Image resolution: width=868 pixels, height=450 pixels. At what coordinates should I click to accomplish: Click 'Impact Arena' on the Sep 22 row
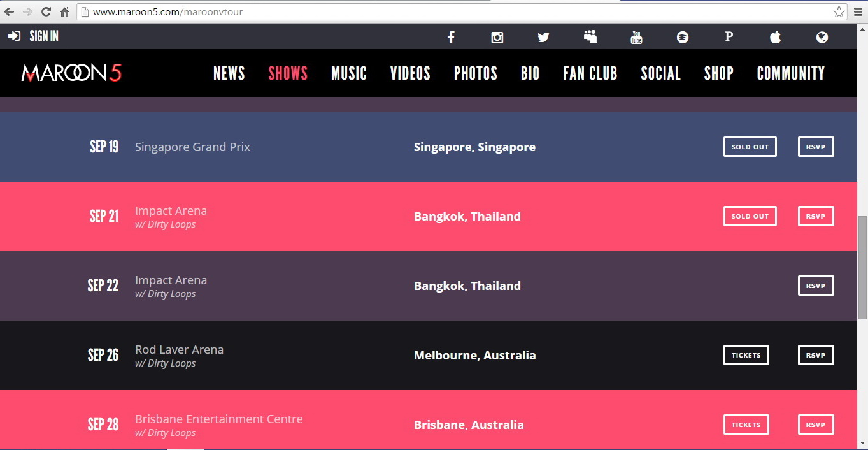tap(171, 280)
